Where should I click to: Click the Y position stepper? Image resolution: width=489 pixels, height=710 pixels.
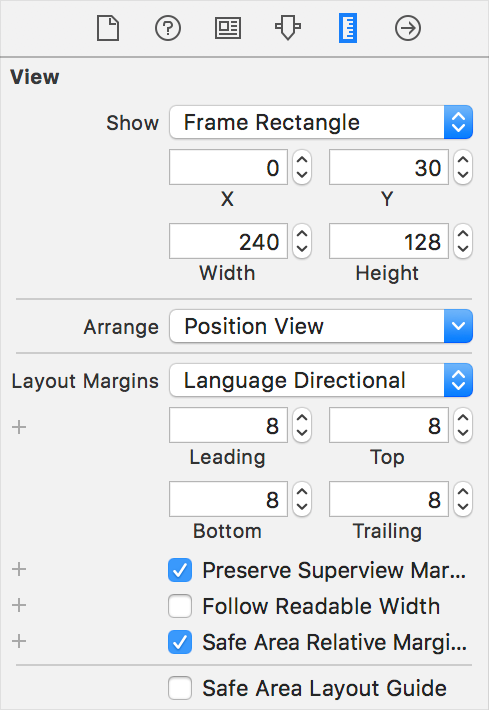click(463, 168)
